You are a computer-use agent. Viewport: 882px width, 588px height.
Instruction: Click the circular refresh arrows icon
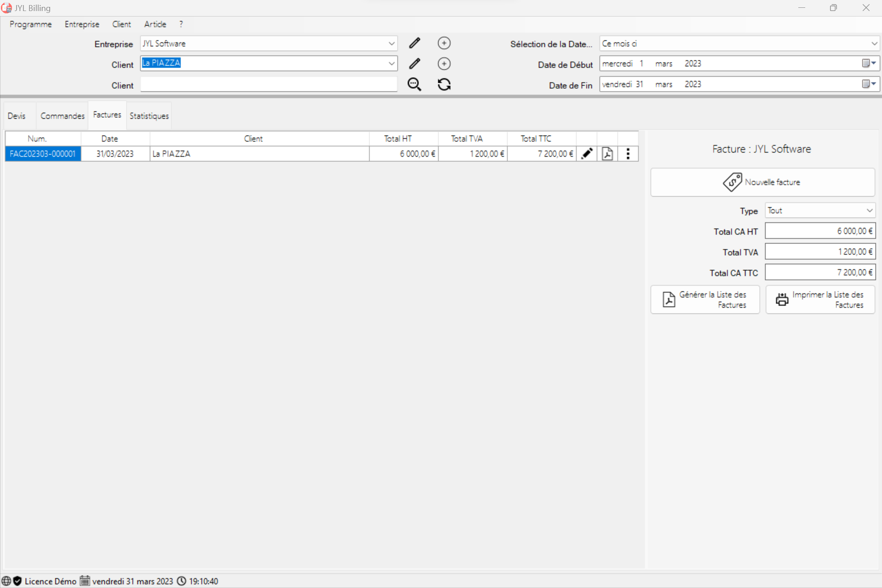tap(444, 85)
